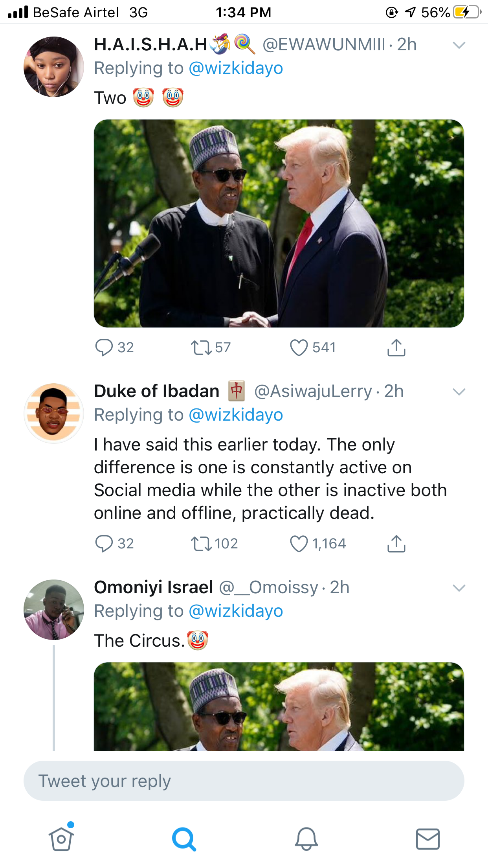The width and height of the screenshot is (488, 868).
Task: Retweet H.A.I.S.H.A.H's reply showing 57 retweets
Action: point(201,348)
